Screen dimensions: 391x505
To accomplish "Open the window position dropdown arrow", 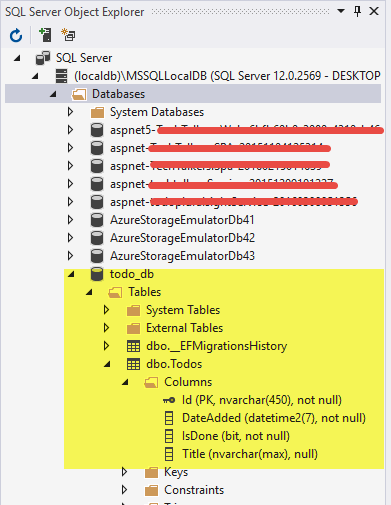I will tap(341, 11).
